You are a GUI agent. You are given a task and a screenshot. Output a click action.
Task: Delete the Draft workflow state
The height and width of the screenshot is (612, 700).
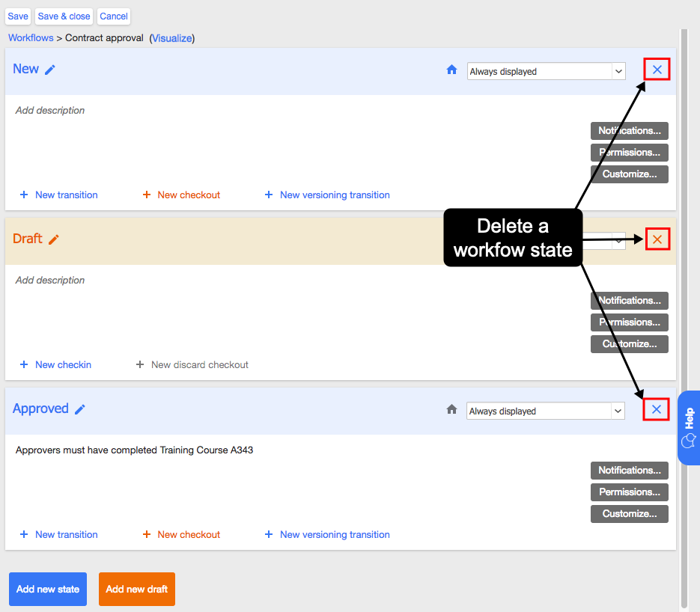(657, 239)
